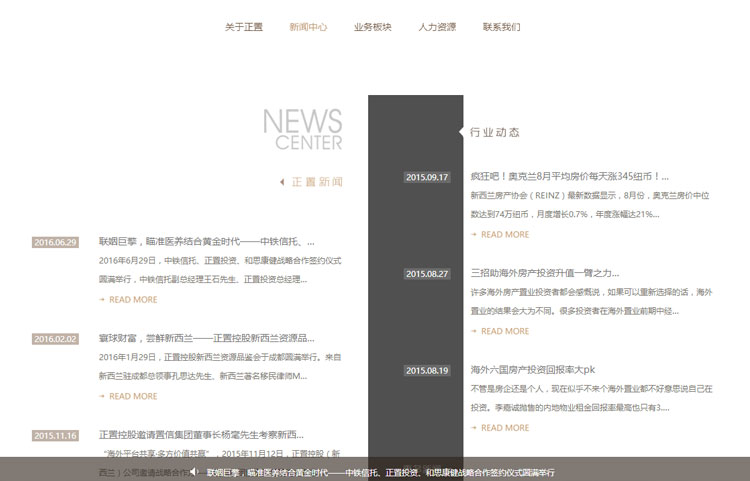Click the 联系我们 nav link
The height and width of the screenshot is (481, 750).
(x=501, y=27)
